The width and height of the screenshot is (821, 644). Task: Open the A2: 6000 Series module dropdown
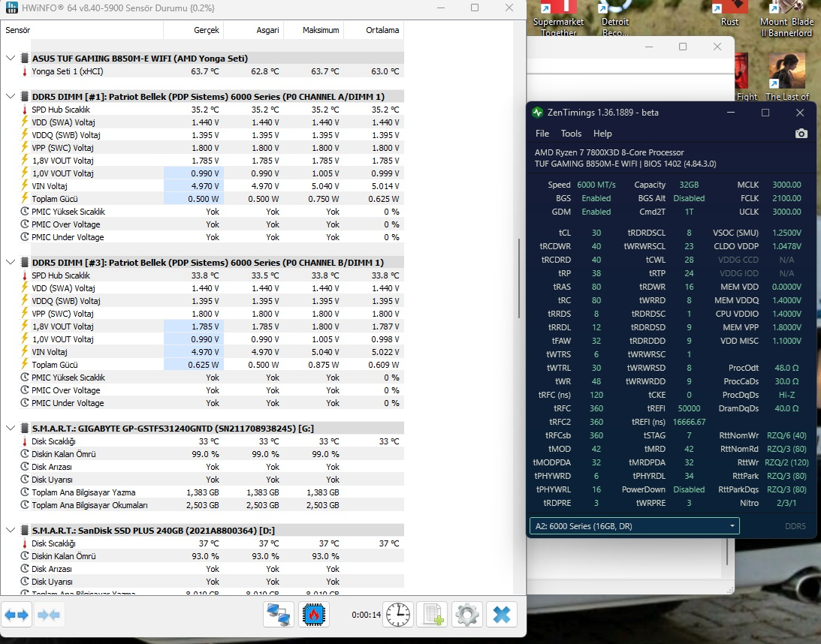(x=634, y=525)
